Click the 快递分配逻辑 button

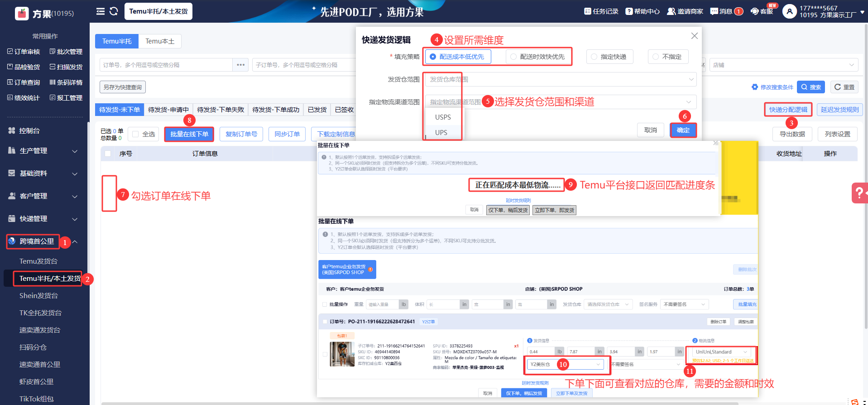788,110
